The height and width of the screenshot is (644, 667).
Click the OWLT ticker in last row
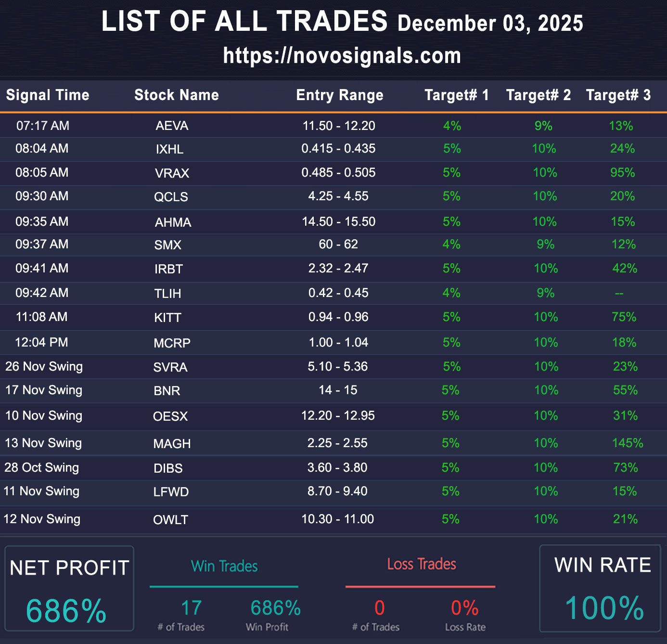point(170,520)
